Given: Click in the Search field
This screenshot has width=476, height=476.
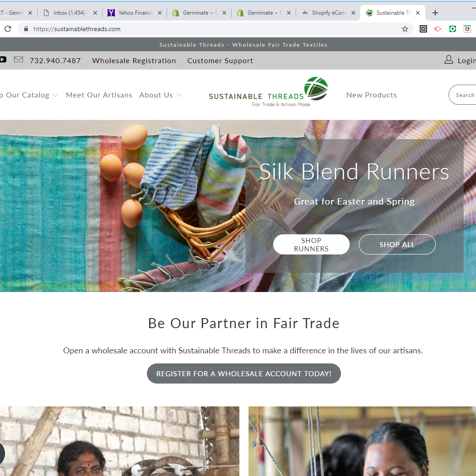Looking at the screenshot, I should coord(462,95).
